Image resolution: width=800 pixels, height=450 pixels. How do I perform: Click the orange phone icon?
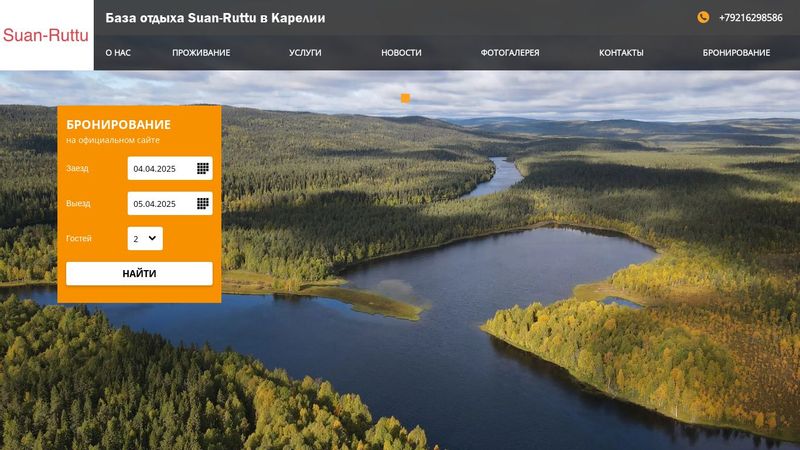click(703, 17)
